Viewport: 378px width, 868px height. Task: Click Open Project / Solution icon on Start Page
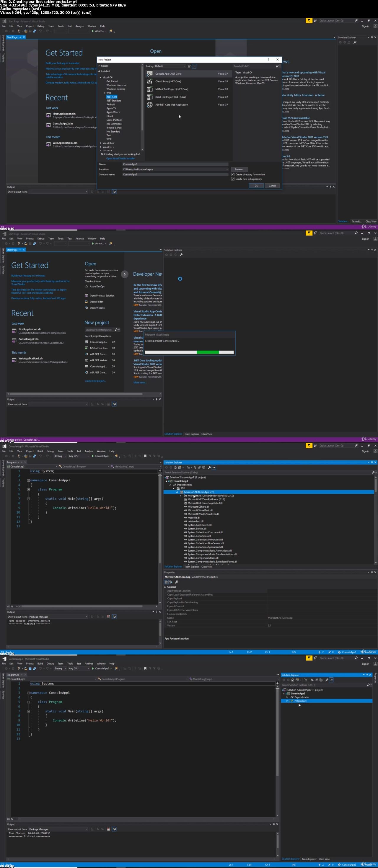(87, 295)
